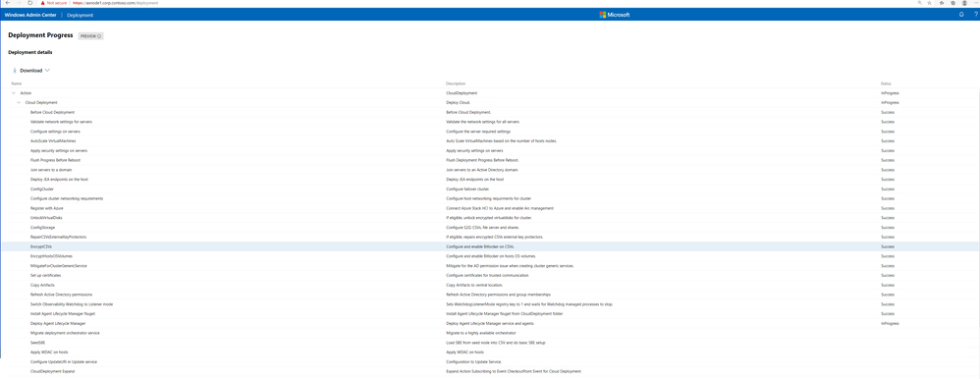Screen dimensions: 980x379
Task: Click the PREVIEW badge
Action: click(90, 36)
